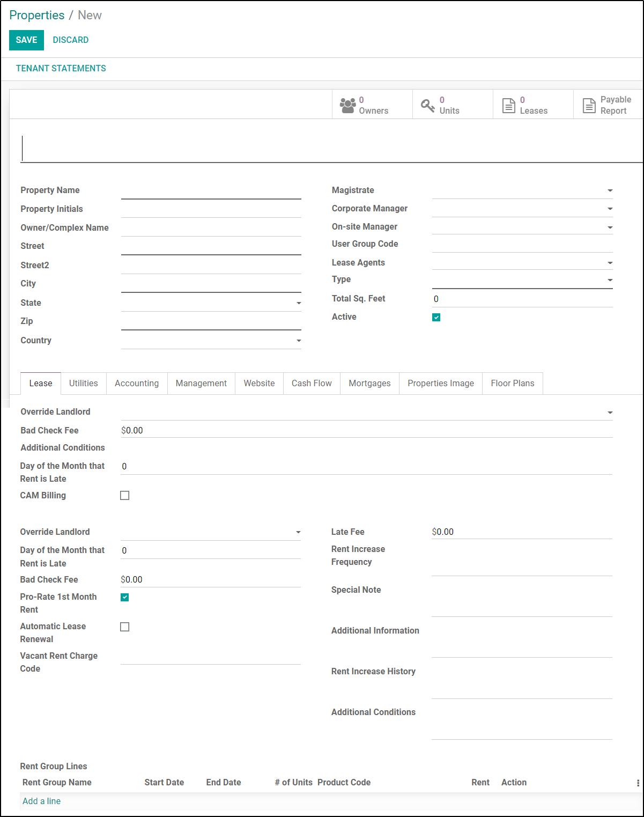Switch to the Utilities tab
The width and height of the screenshot is (644, 817).
[x=84, y=383]
